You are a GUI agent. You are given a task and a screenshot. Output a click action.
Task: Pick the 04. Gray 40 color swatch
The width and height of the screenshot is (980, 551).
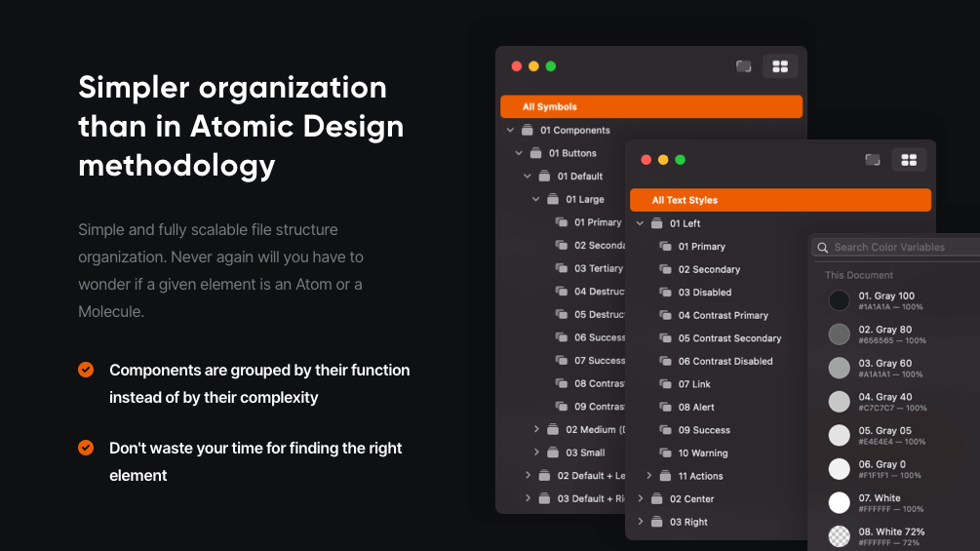point(840,402)
